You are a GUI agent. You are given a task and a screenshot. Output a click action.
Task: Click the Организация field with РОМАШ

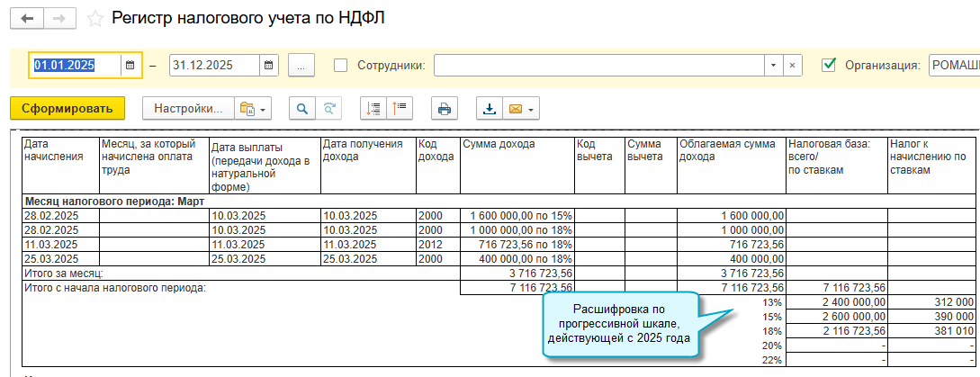click(x=955, y=65)
